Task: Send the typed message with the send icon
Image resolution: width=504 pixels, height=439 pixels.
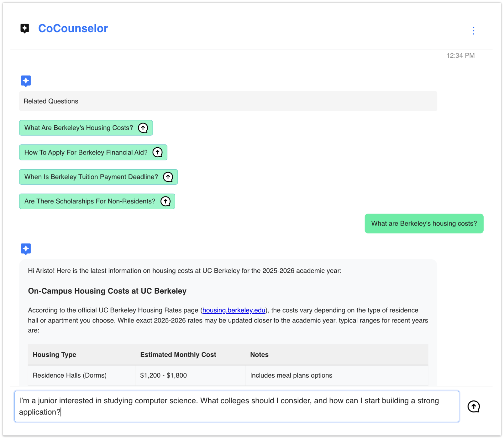Action: click(x=473, y=406)
